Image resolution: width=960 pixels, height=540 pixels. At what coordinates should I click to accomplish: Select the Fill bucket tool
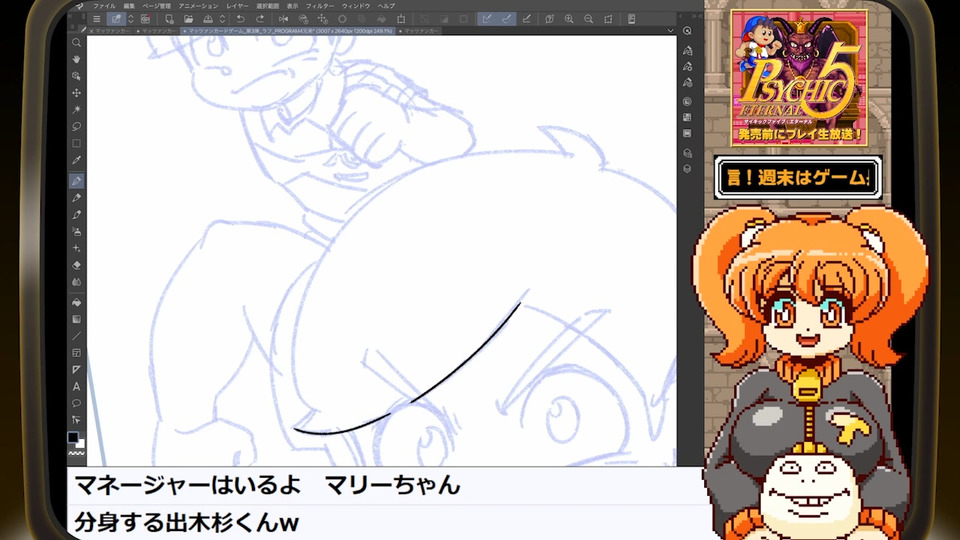pyautogui.click(x=77, y=302)
